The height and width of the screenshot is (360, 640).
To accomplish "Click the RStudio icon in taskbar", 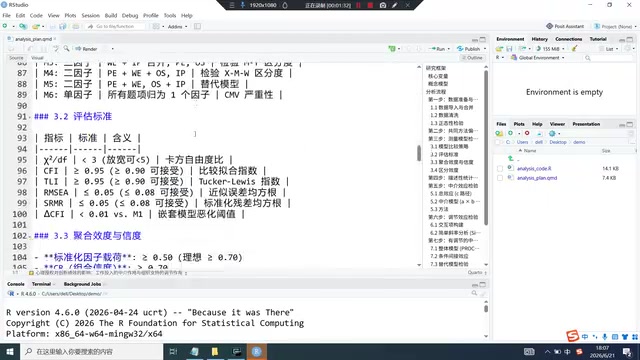I will point(256,351).
